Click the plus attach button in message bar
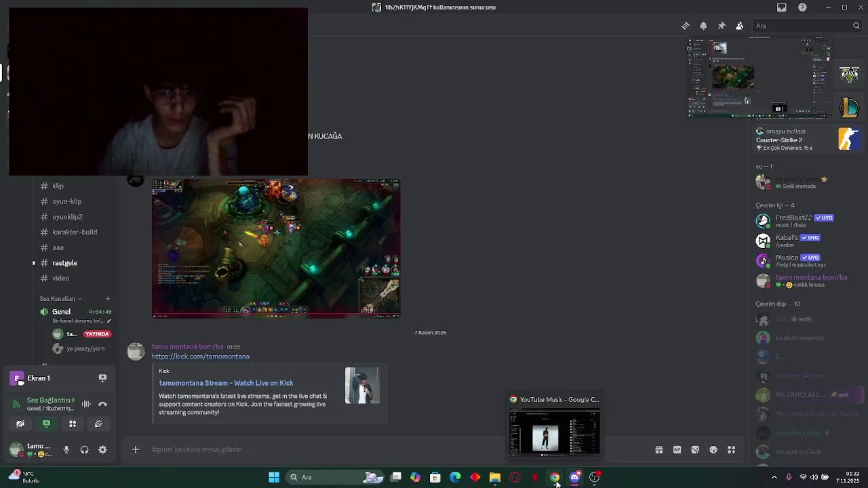 (136, 449)
